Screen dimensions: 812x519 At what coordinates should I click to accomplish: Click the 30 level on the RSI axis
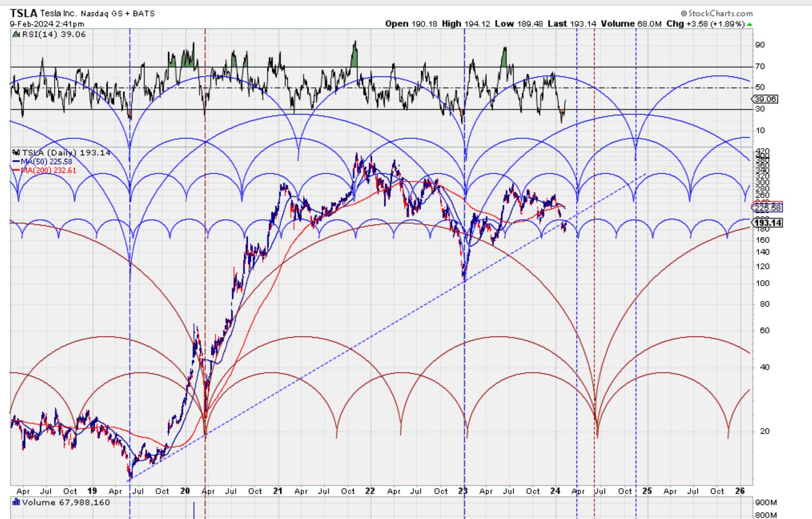[760, 109]
